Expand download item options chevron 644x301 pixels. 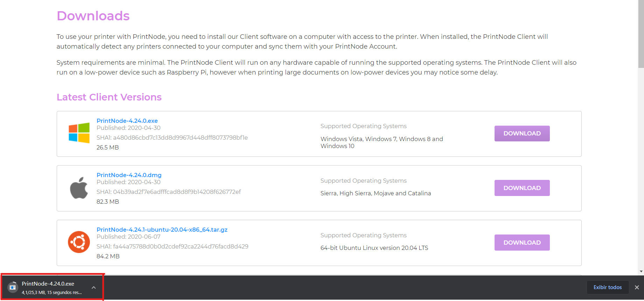coord(94,287)
